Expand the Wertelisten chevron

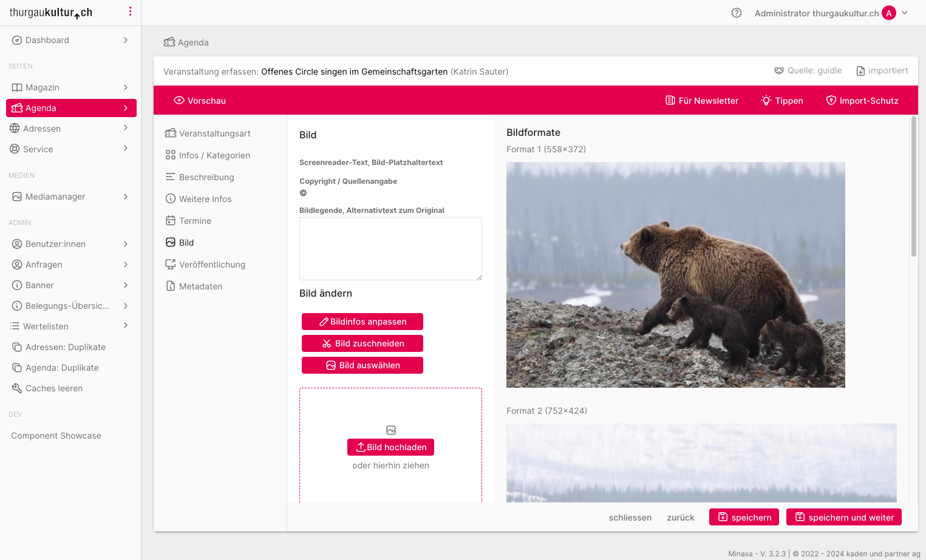126,326
